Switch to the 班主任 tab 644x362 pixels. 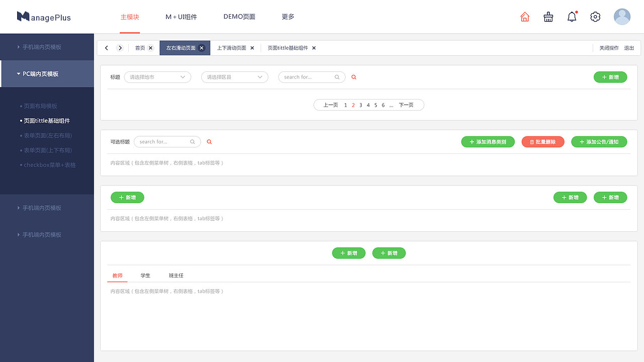coord(176,276)
